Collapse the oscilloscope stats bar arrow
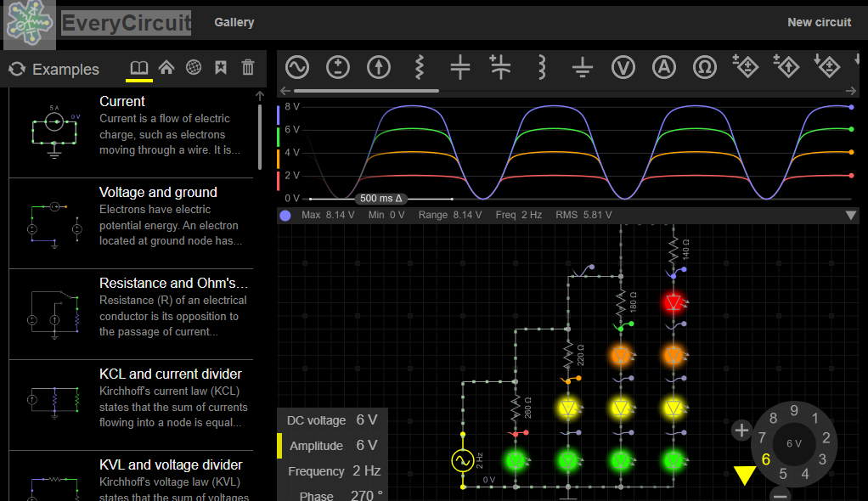 (x=851, y=216)
